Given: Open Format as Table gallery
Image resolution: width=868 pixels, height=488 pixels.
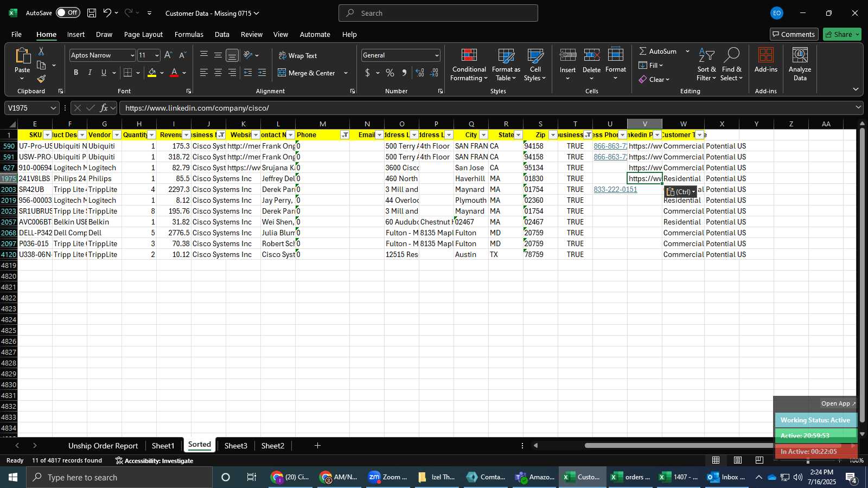Looking at the screenshot, I should click(506, 65).
